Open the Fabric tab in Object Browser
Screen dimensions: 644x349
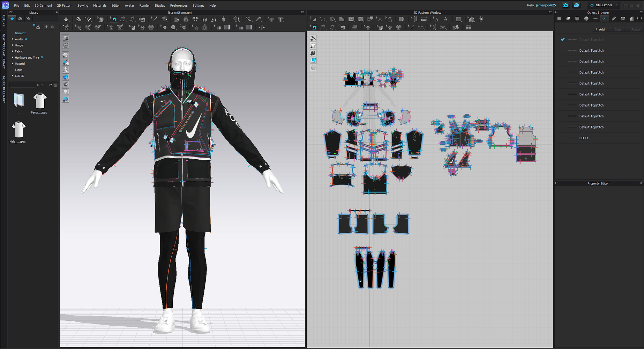[568, 19]
